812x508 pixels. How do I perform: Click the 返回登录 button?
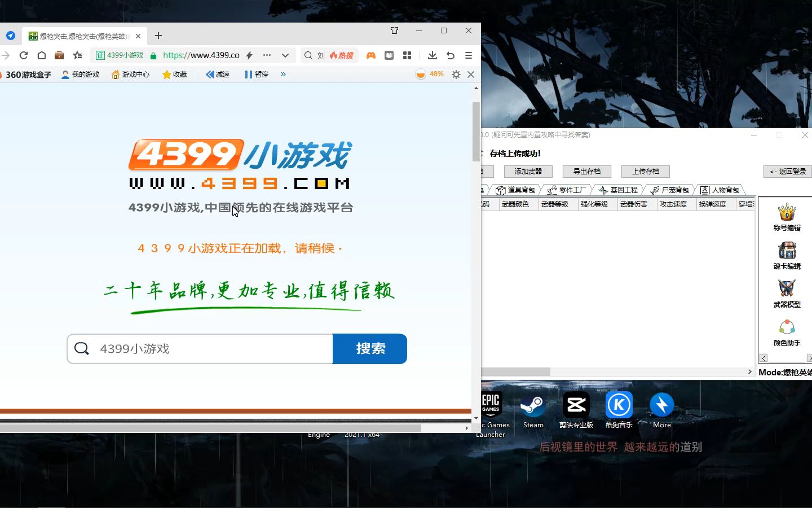788,172
